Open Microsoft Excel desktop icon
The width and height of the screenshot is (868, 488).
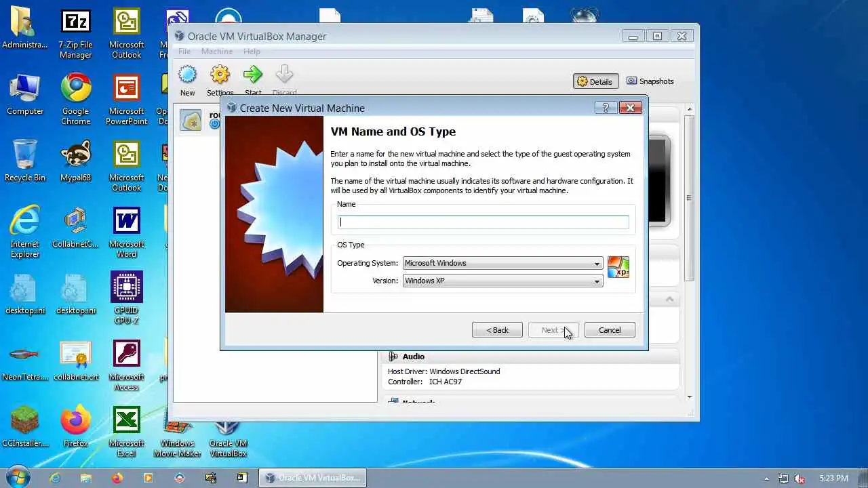coord(126,432)
